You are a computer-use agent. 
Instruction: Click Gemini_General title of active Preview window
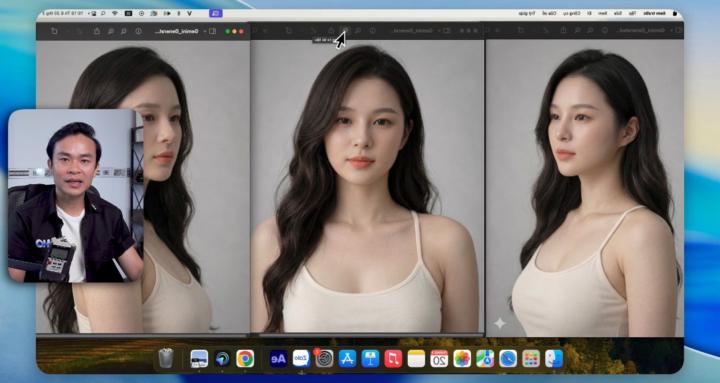point(177,31)
